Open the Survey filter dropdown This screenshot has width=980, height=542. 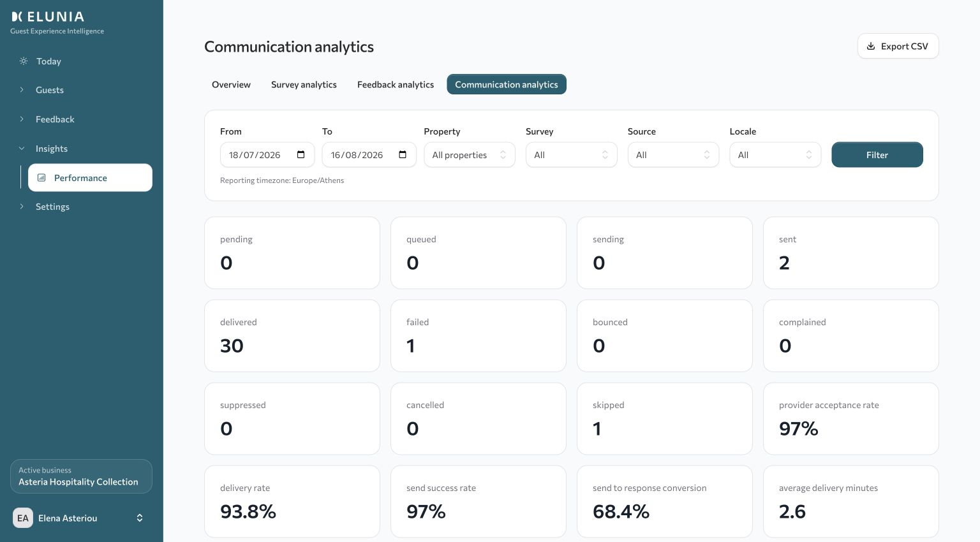tap(571, 155)
